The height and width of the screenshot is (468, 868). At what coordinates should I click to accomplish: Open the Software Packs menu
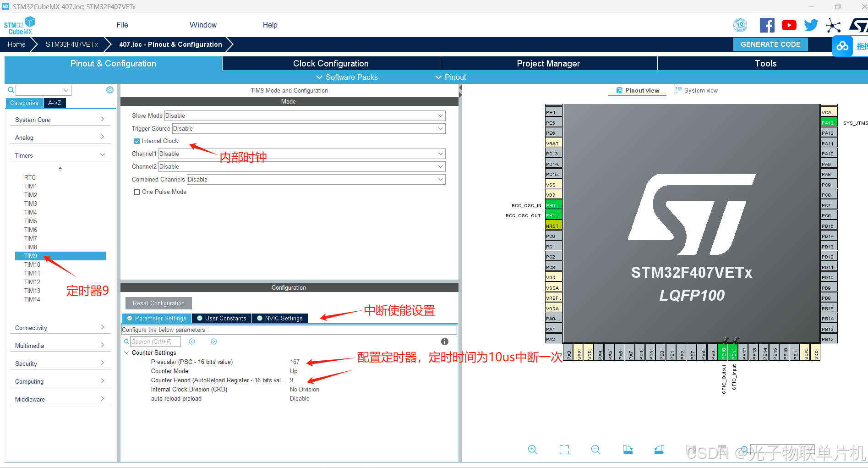(x=347, y=77)
